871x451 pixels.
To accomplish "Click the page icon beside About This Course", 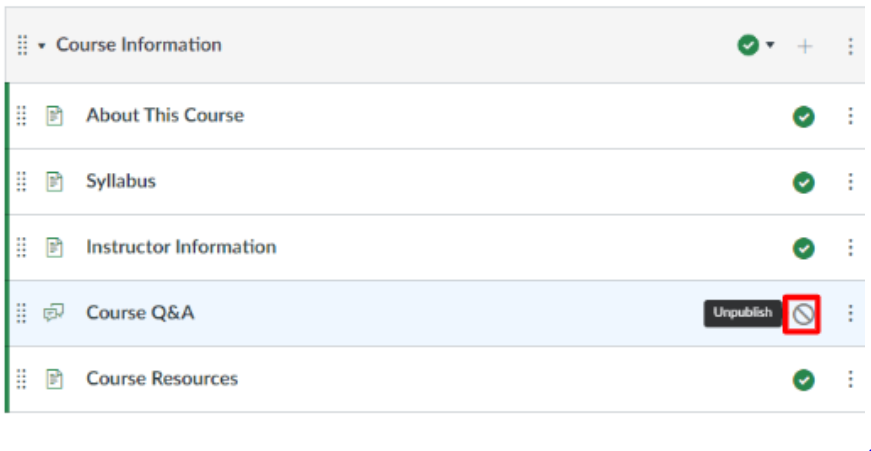I will (54, 116).
